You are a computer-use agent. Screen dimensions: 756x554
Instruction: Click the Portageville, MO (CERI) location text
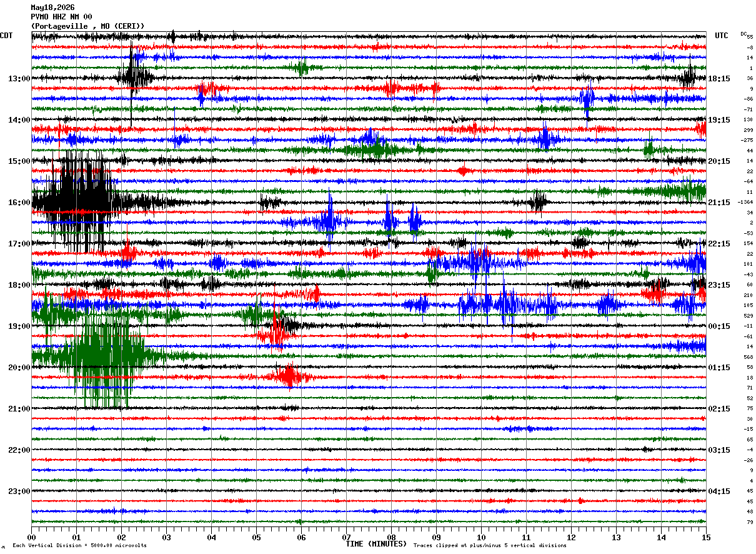[87, 26]
